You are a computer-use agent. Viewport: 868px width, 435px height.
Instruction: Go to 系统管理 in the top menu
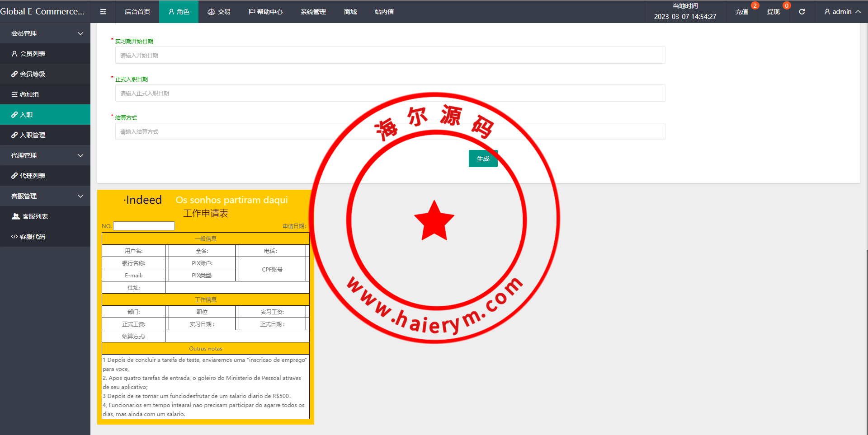pyautogui.click(x=313, y=12)
